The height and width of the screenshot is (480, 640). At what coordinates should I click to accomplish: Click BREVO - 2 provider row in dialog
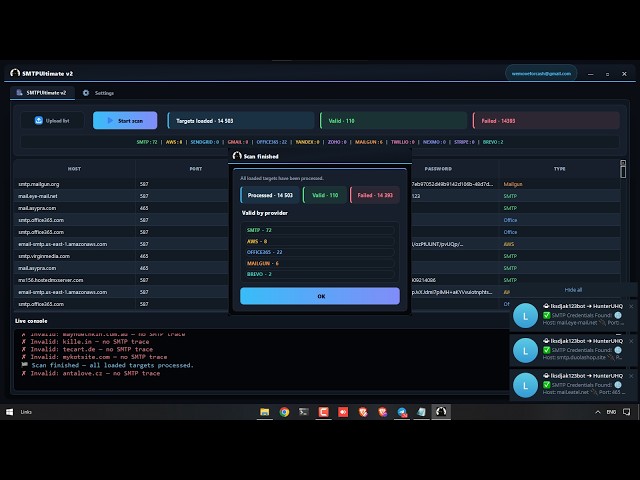pos(320,274)
